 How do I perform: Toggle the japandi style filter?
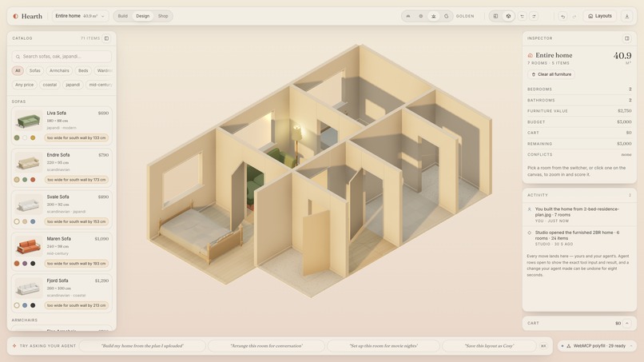point(73,85)
